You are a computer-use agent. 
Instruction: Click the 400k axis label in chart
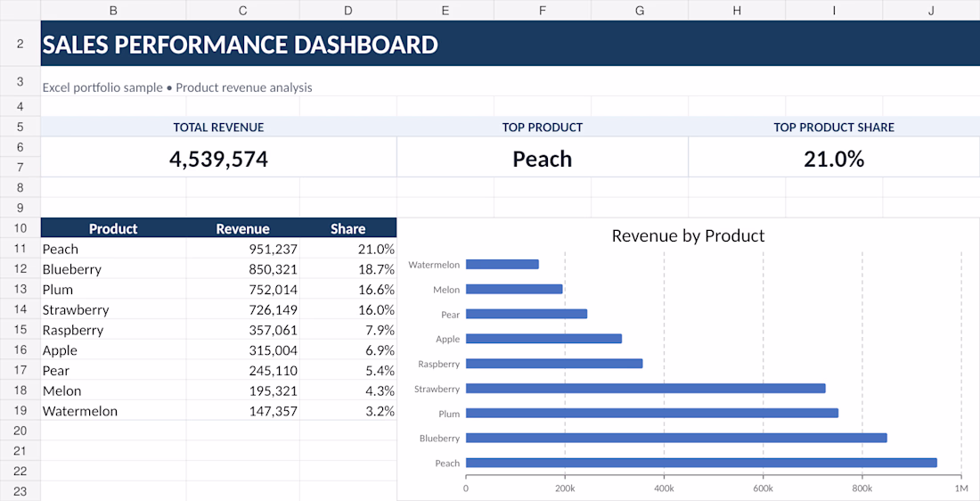pos(664,488)
